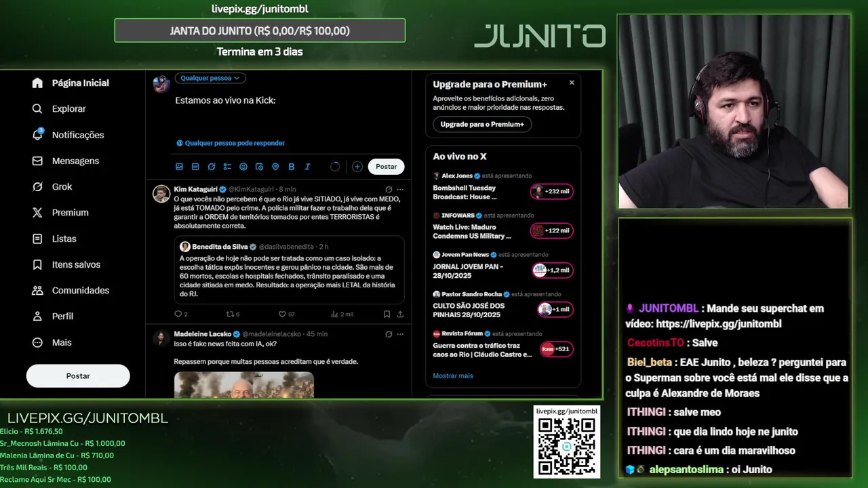The width and height of the screenshot is (868, 488).
Task: Click the composer profile avatar
Action: [161, 84]
